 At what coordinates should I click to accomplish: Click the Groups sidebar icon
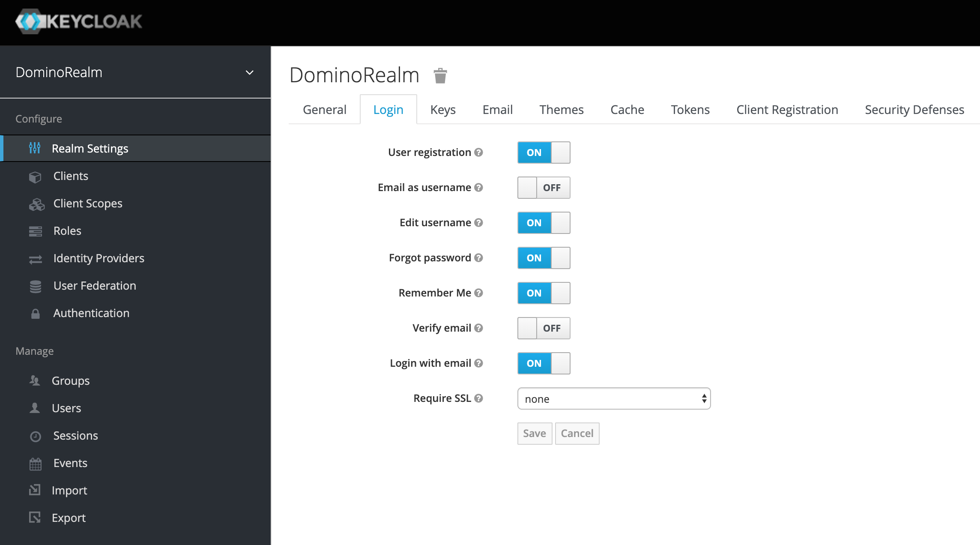(x=36, y=380)
